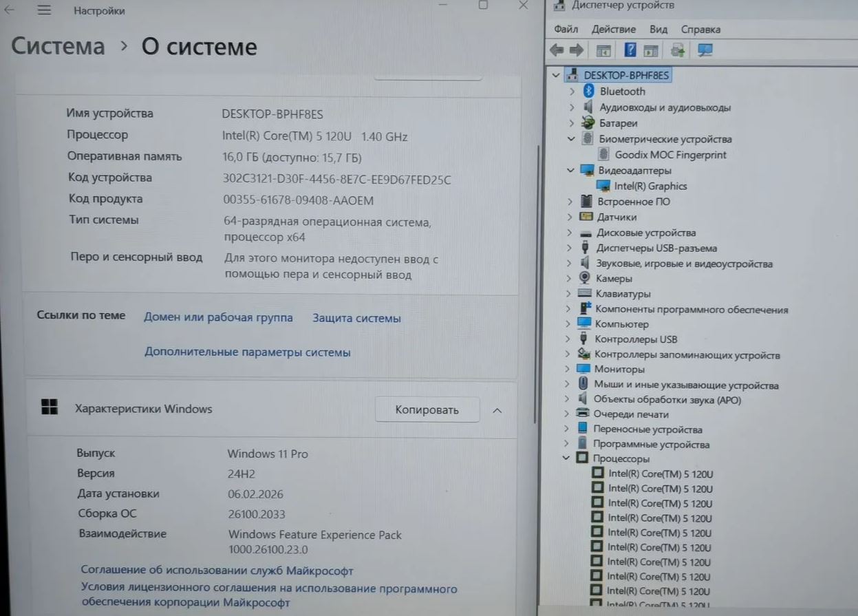
Task: Click the update driver toolbar icon
Action: tap(678, 50)
